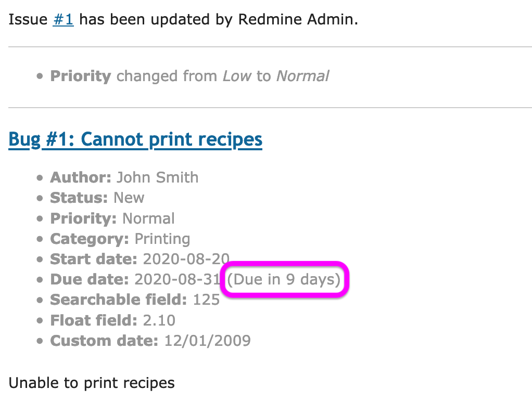
Task: Click the italic word Normal in changelog
Action: click(x=302, y=76)
